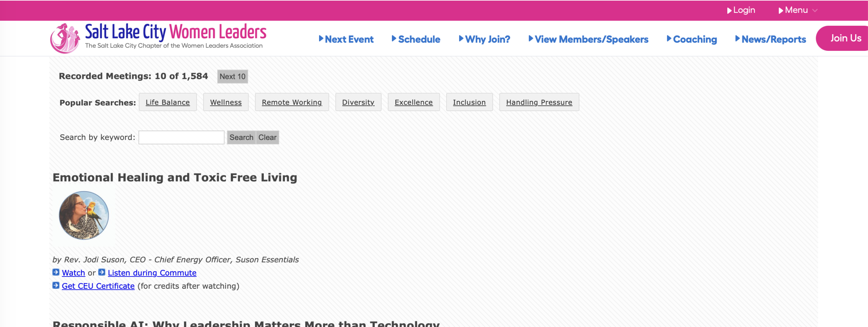This screenshot has height=327, width=868.
Task: Click the triangle icon before Next Event
Action: pyautogui.click(x=321, y=39)
